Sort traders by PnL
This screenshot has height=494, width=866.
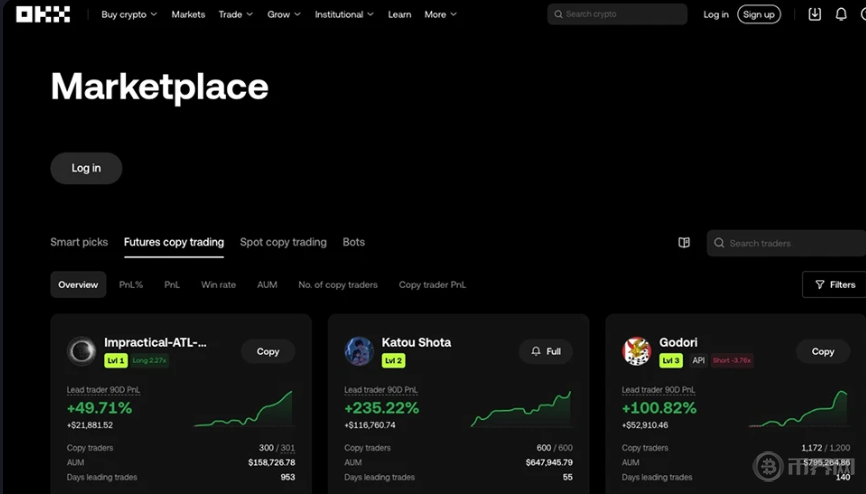172,285
